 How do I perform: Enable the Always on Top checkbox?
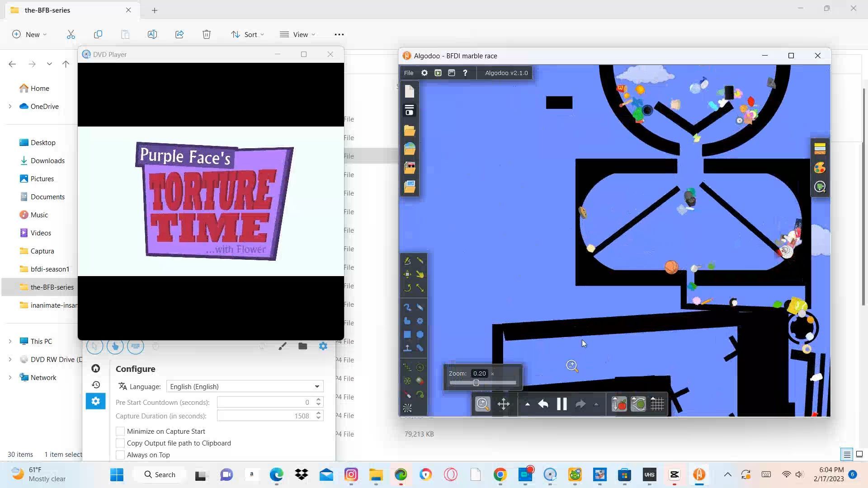(x=120, y=455)
